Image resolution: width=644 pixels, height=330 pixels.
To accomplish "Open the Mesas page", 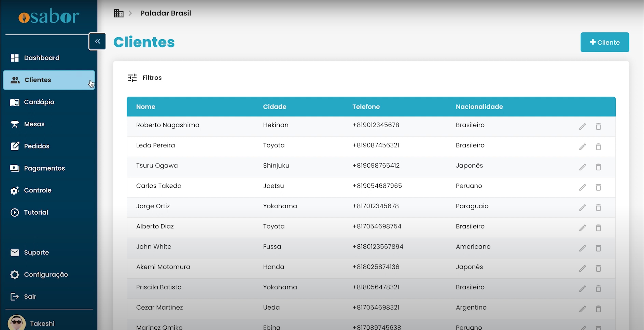I will (x=34, y=124).
